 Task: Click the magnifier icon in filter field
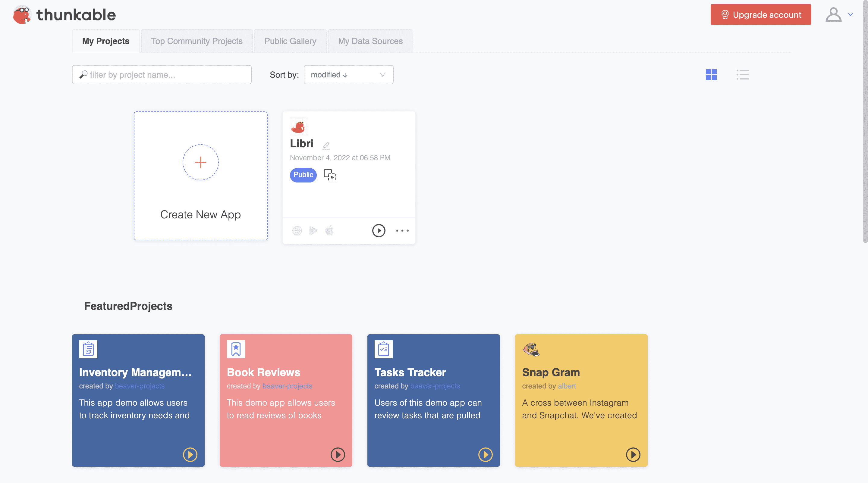pos(83,74)
